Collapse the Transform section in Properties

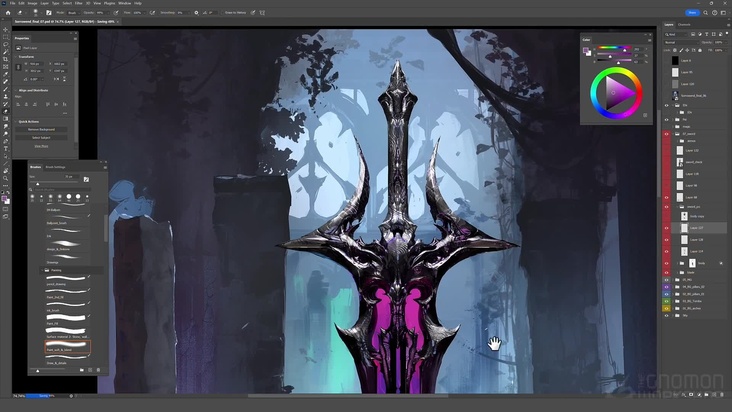pyautogui.click(x=16, y=56)
